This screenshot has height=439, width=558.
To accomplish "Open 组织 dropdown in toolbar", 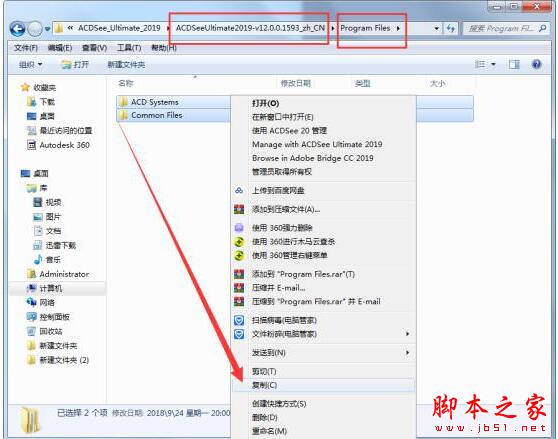I will click(x=30, y=64).
